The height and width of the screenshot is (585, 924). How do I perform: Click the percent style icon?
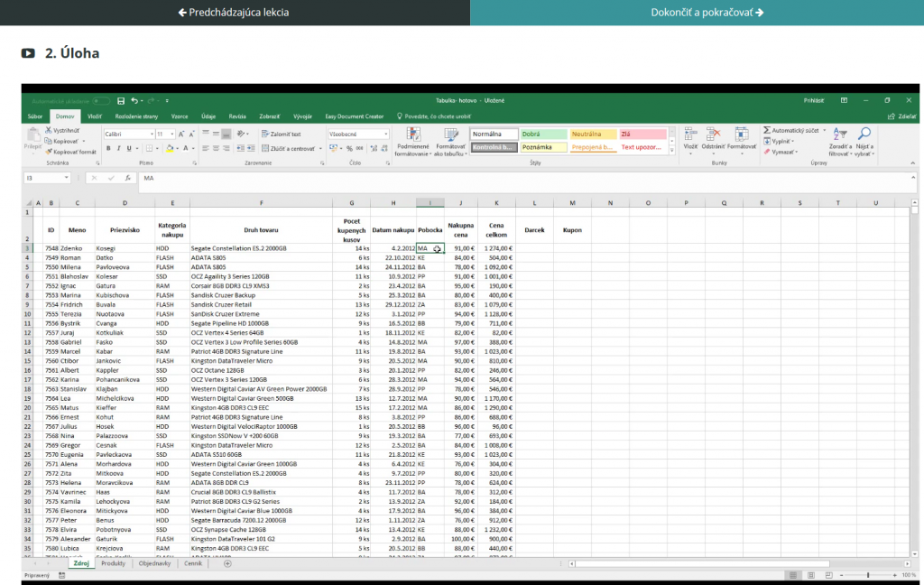(349, 149)
